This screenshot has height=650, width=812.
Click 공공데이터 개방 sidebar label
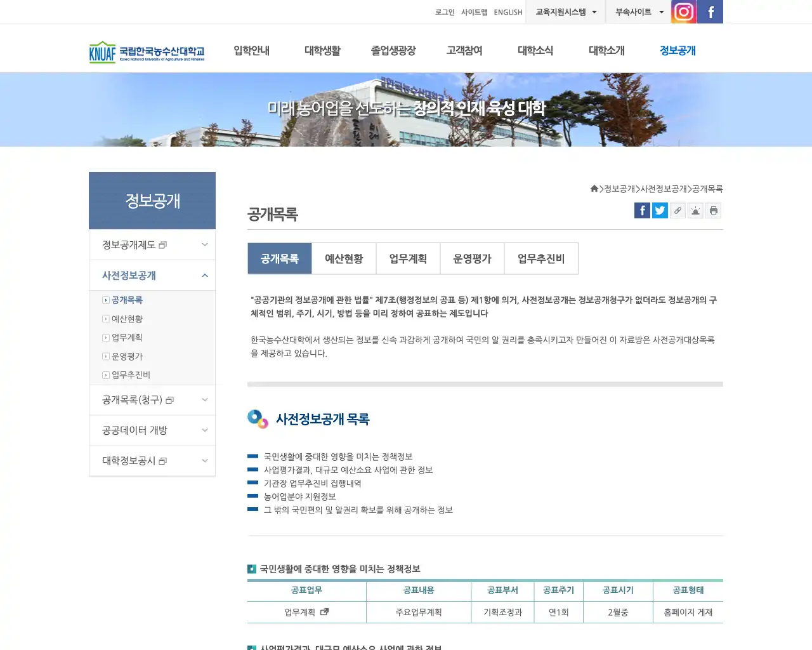click(134, 430)
